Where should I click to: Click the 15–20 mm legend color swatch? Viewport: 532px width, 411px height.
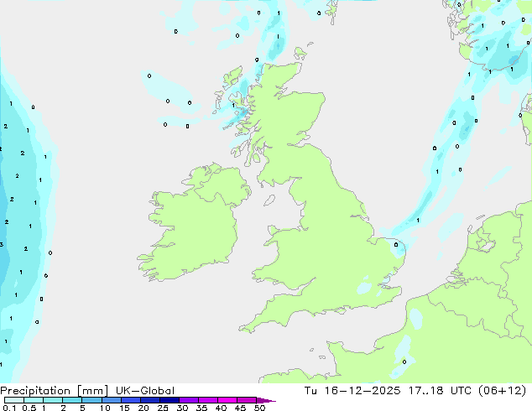131,400
